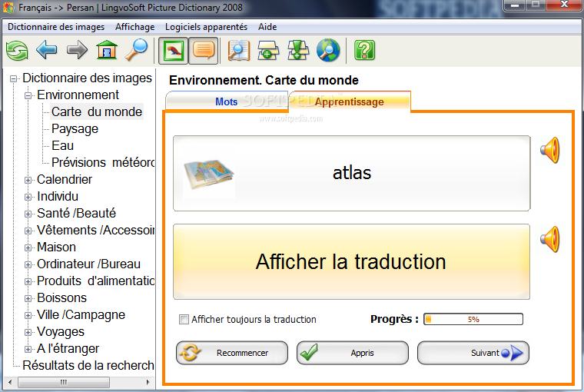This screenshot has width=584, height=392.
Task: Click the Individu tree label
Action: (58, 196)
